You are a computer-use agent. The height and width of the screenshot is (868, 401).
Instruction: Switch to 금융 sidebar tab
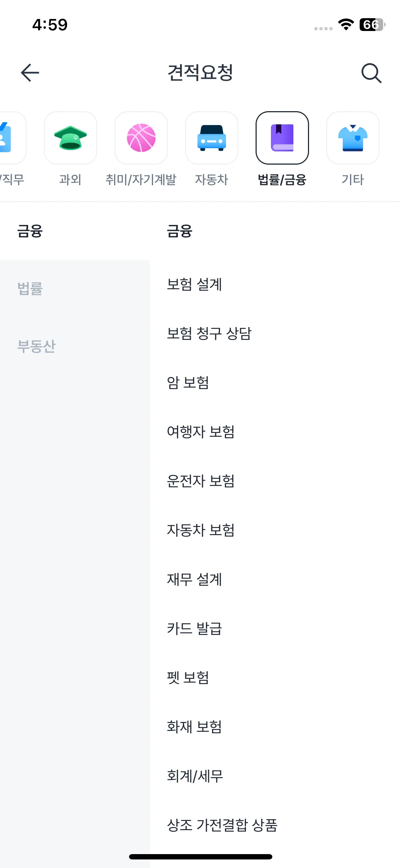(30, 231)
